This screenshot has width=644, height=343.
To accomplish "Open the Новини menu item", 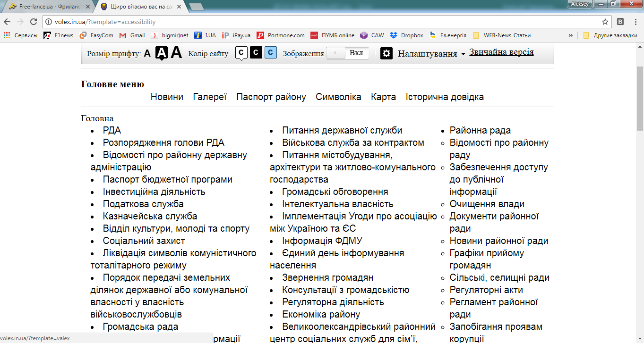I will [167, 97].
